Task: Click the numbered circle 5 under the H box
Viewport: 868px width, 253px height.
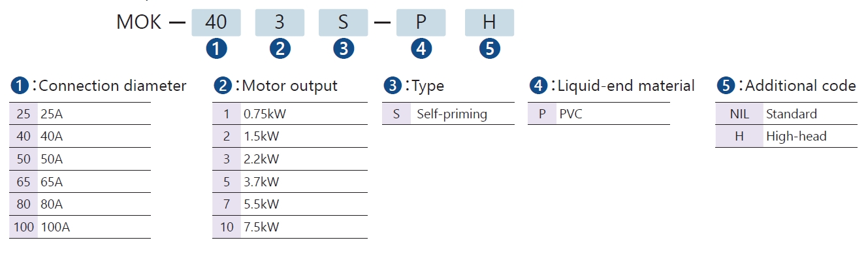Action: 490,48
